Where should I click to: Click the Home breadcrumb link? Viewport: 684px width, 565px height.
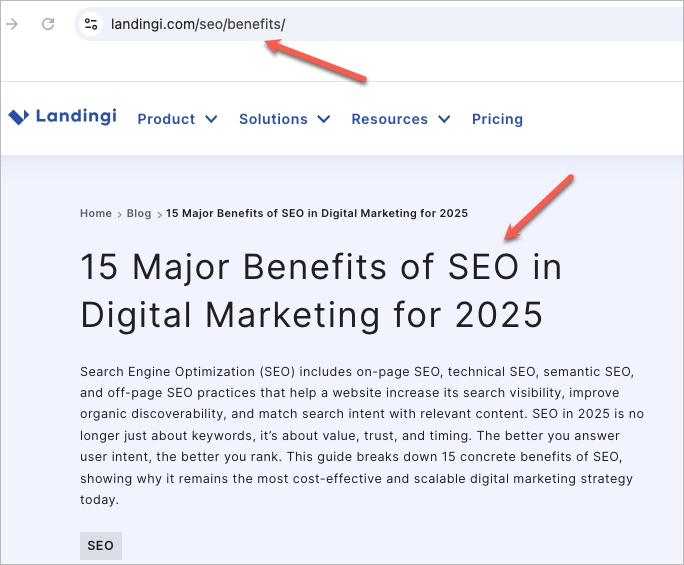click(96, 213)
